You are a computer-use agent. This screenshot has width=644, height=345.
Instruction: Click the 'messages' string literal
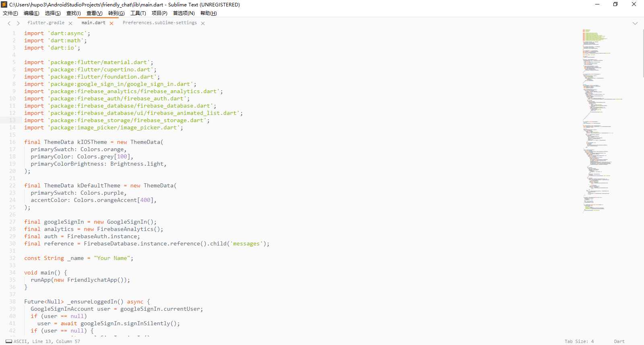246,244
